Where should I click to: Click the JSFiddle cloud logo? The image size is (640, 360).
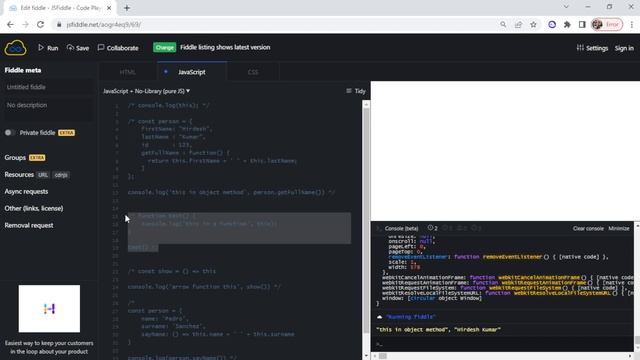tap(16, 48)
